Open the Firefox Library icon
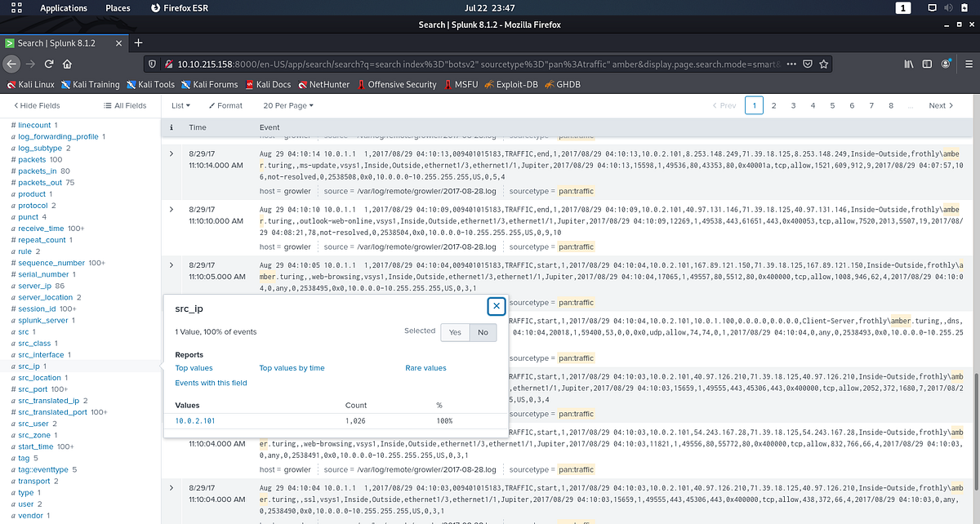 tap(908, 64)
